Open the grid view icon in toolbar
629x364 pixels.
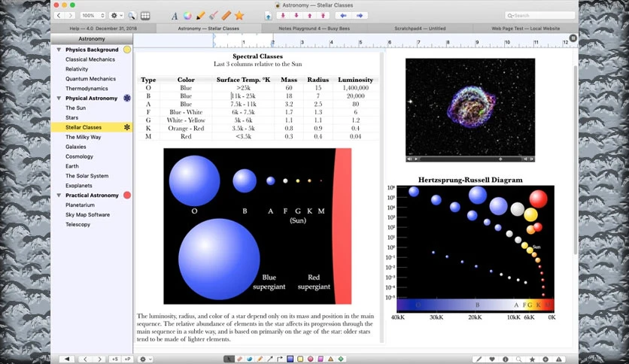pos(145,16)
